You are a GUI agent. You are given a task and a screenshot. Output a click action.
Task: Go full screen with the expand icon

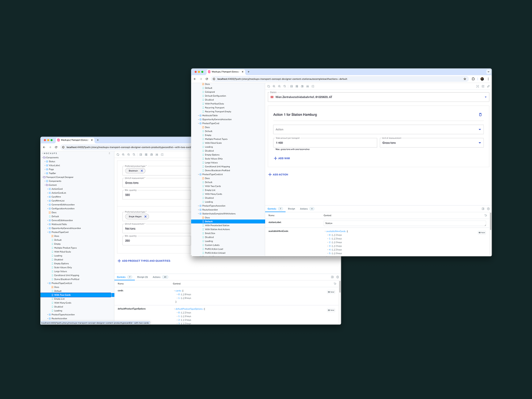pyautogui.click(x=478, y=86)
